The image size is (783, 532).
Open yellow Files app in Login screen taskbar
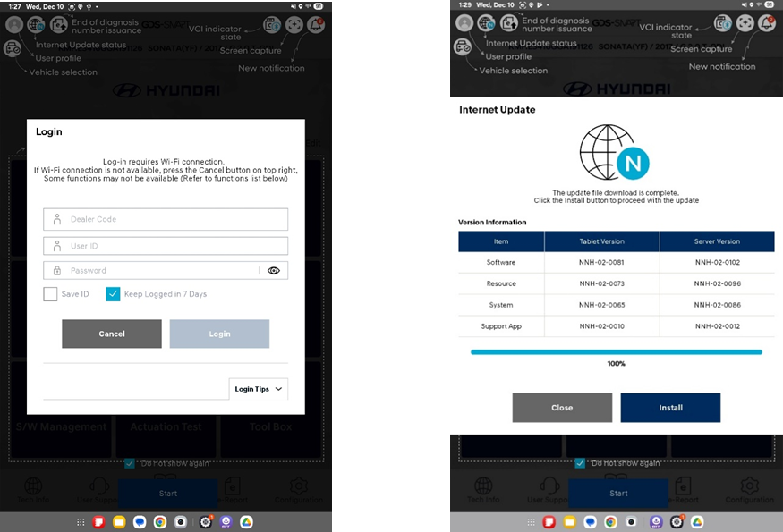(119, 522)
